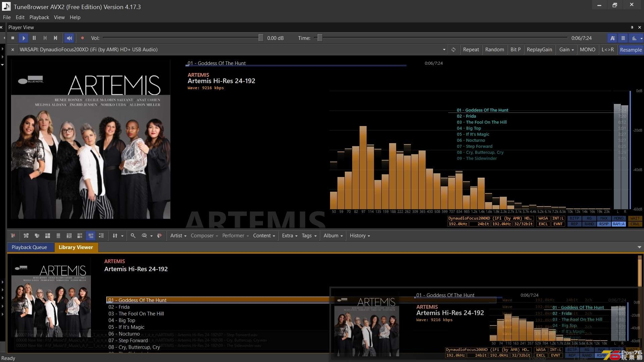Click the first library view layout icon

[26, 236]
